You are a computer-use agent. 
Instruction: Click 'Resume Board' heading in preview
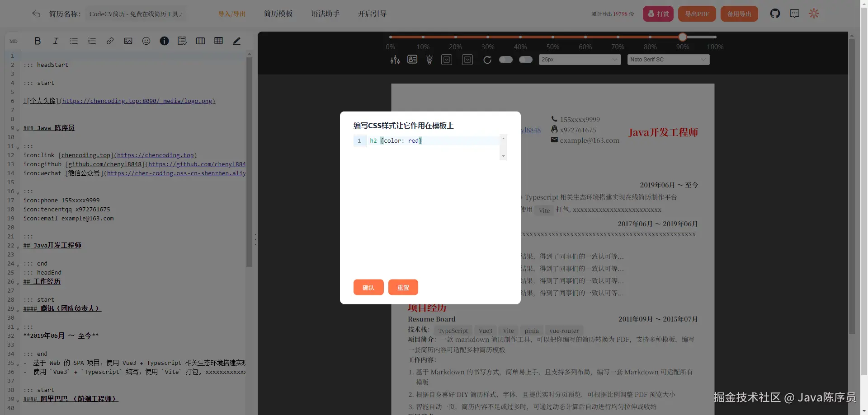tap(432, 319)
